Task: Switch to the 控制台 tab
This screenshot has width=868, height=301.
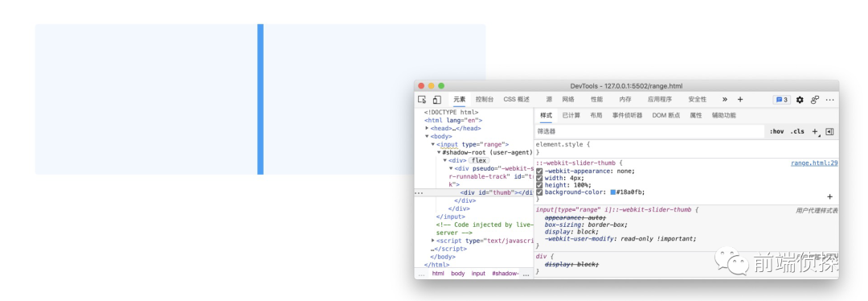Action: (485, 100)
